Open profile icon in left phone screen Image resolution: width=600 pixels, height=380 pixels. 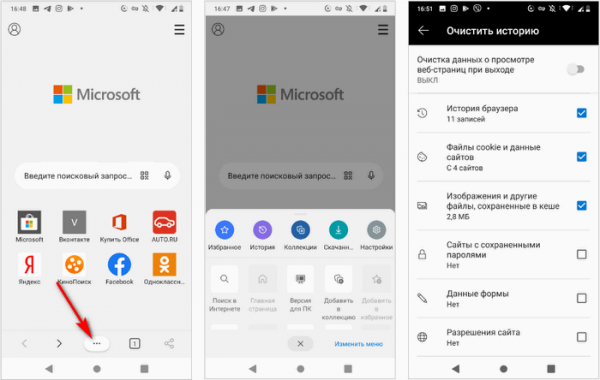pyautogui.click(x=15, y=29)
